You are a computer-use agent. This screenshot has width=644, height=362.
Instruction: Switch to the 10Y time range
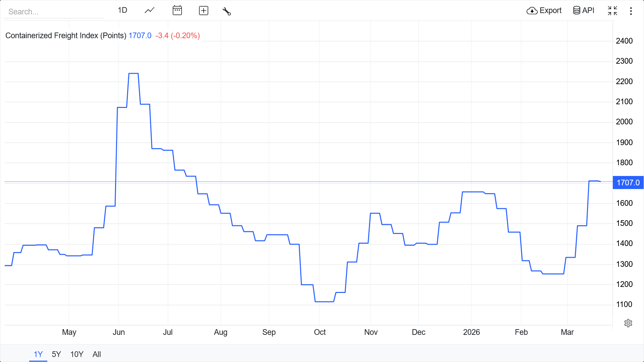(x=76, y=354)
